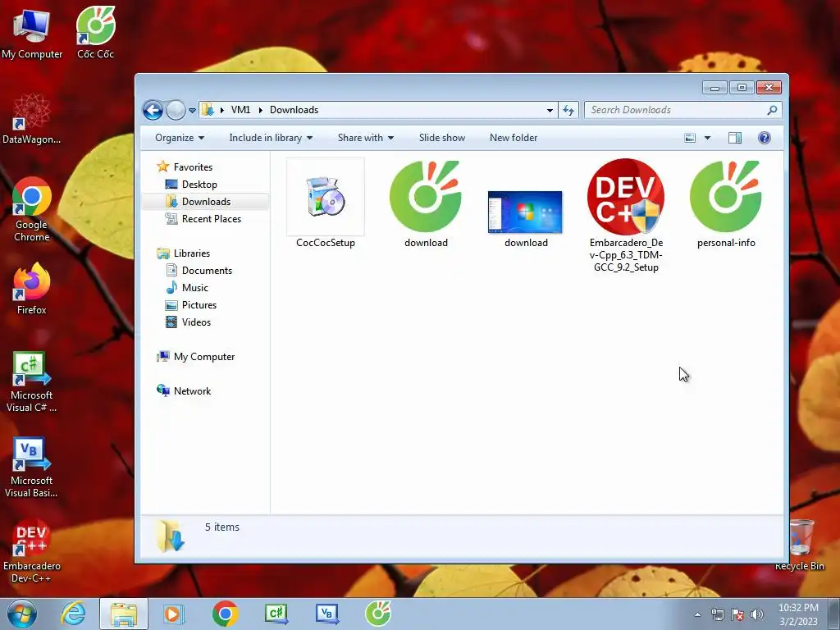Open the More view options dropdown arrow
Screen dimensions: 840x630
tap(707, 138)
